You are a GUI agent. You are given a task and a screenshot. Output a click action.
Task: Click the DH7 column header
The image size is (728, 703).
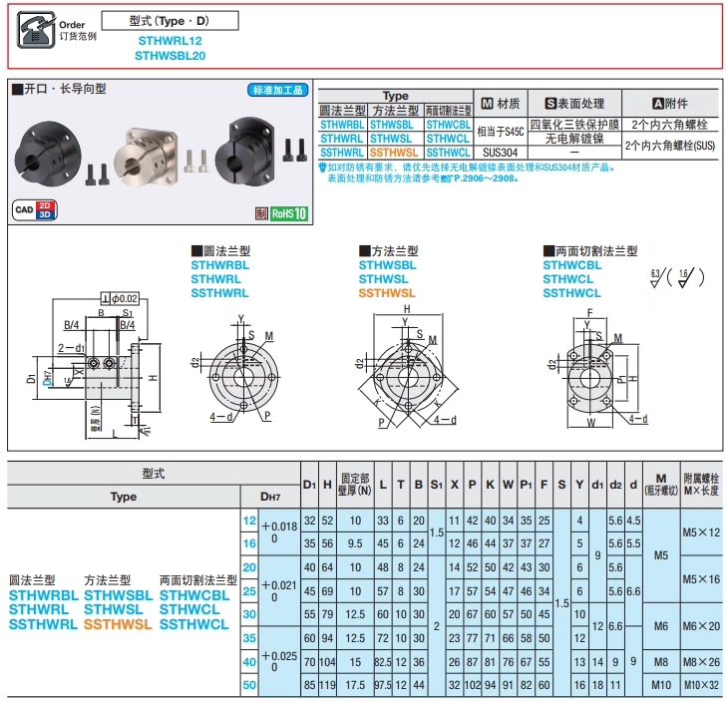point(270,497)
